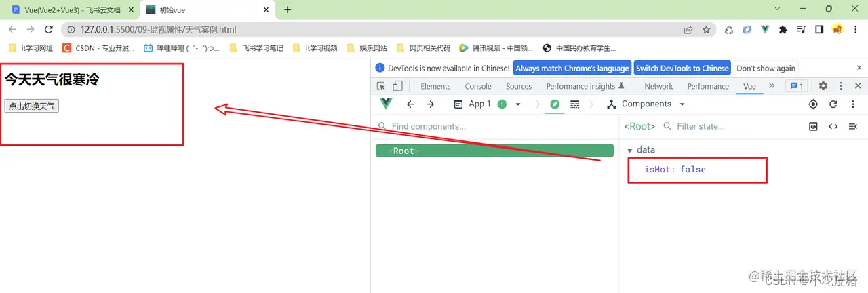Close the DevTools panel
868x293 pixels.
click(x=858, y=86)
